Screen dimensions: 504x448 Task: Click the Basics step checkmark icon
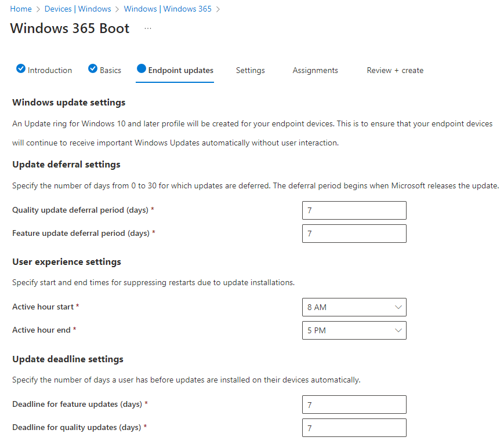click(93, 69)
